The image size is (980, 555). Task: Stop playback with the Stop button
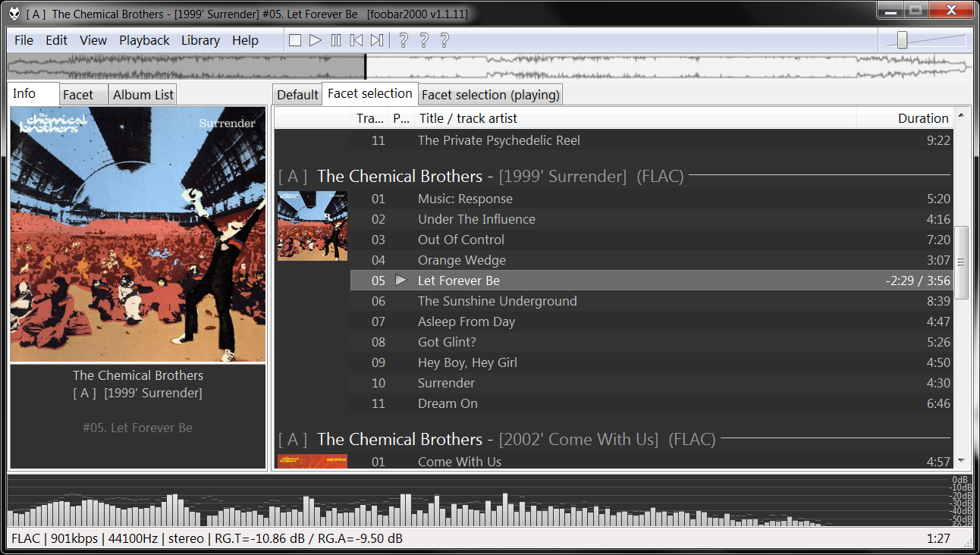tap(295, 40)
